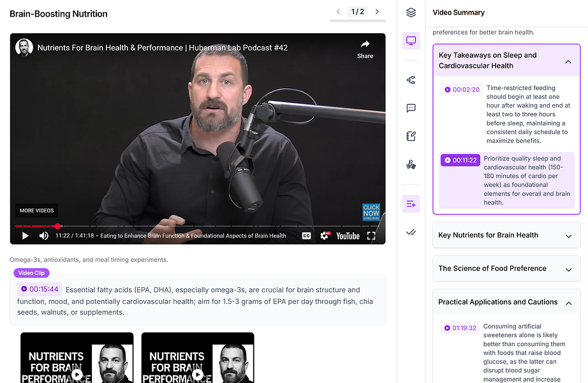
Task: Click the 1 / 2 page indicator
Action: pos(358,11)
